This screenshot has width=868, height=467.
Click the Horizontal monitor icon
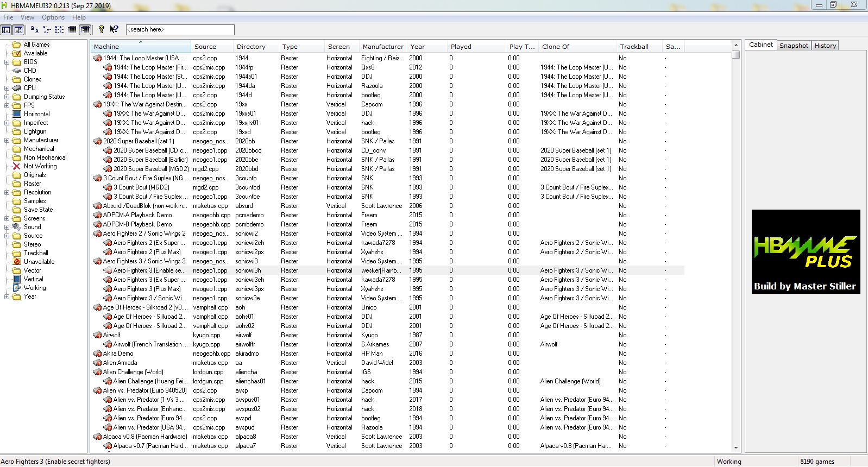pos(17,114)
